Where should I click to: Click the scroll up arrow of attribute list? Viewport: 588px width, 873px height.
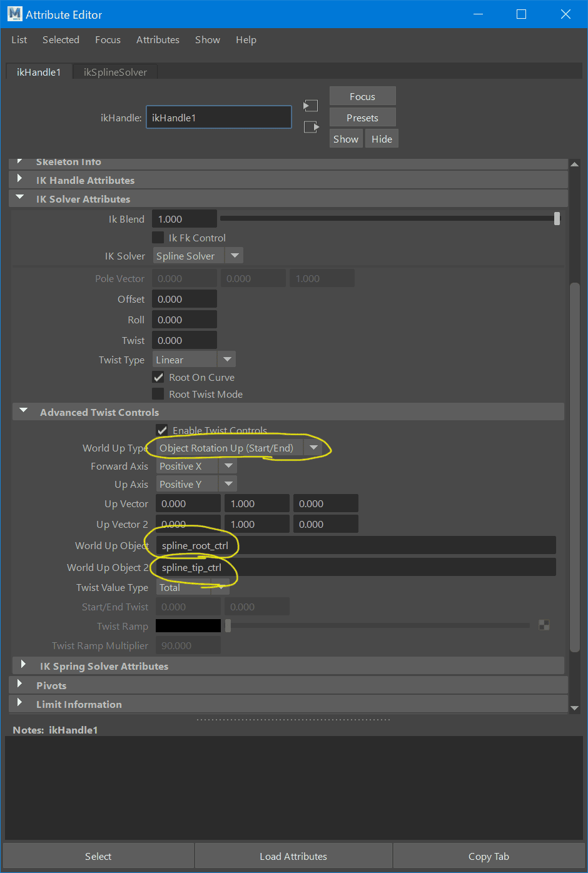tap(575, 164)
